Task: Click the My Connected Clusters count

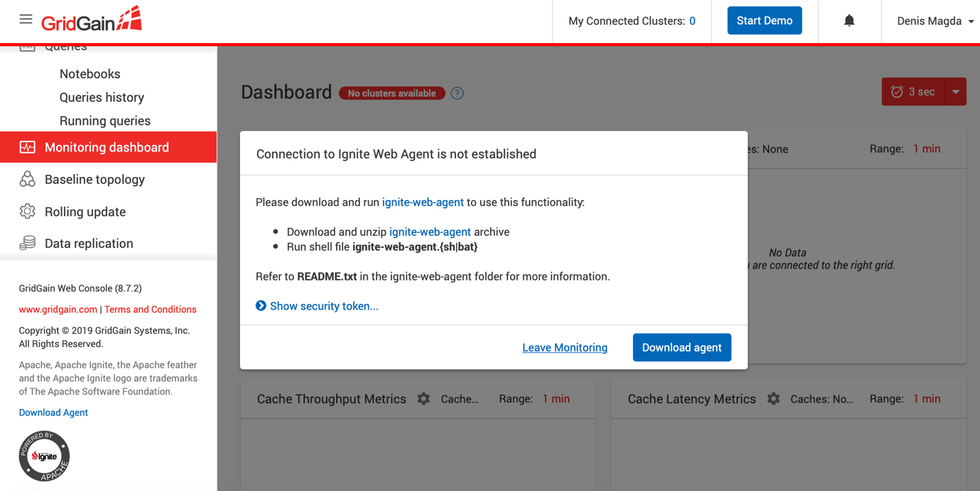Action: tap(692, 21)
